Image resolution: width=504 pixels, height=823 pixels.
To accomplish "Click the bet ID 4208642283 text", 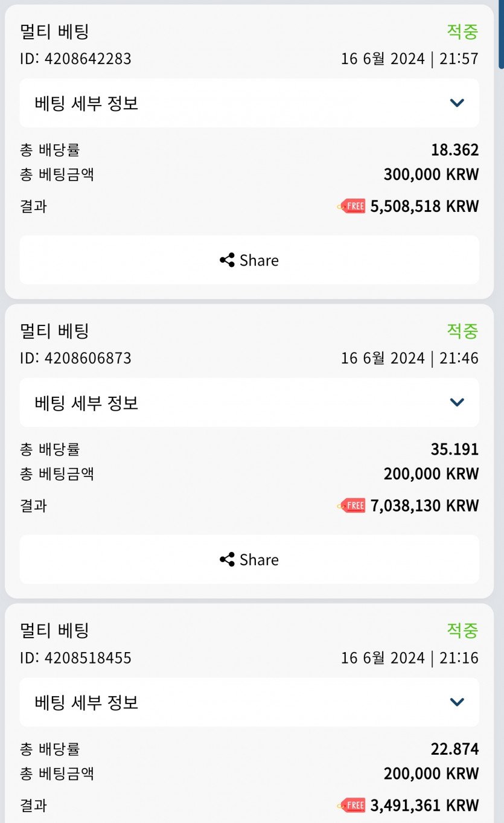I will (75, 59).
